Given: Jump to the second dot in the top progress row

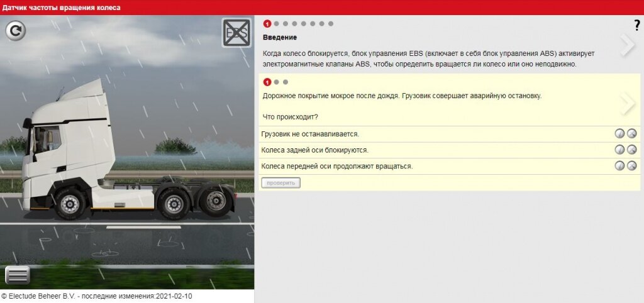Looking at the screenshot, I should 277,24.
